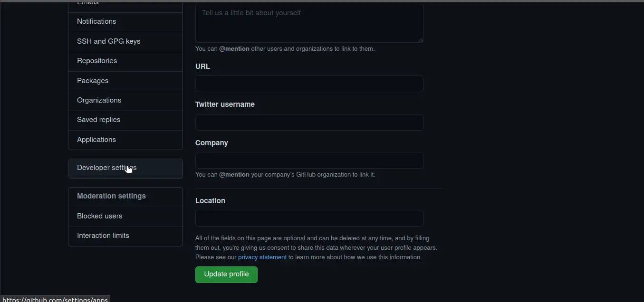This screenshot has height=302, width=644.
Task: Open the Saved replies page
Action: (98, 120)
